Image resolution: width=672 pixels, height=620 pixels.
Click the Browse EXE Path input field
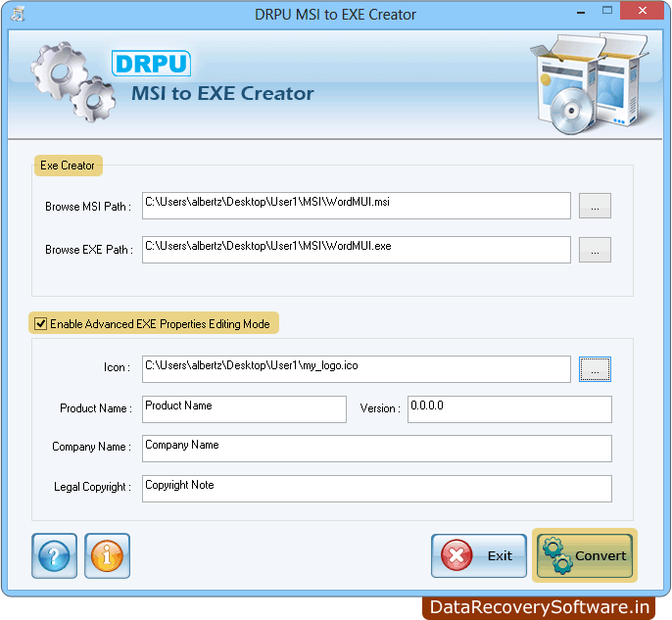[x=357, y=250]
